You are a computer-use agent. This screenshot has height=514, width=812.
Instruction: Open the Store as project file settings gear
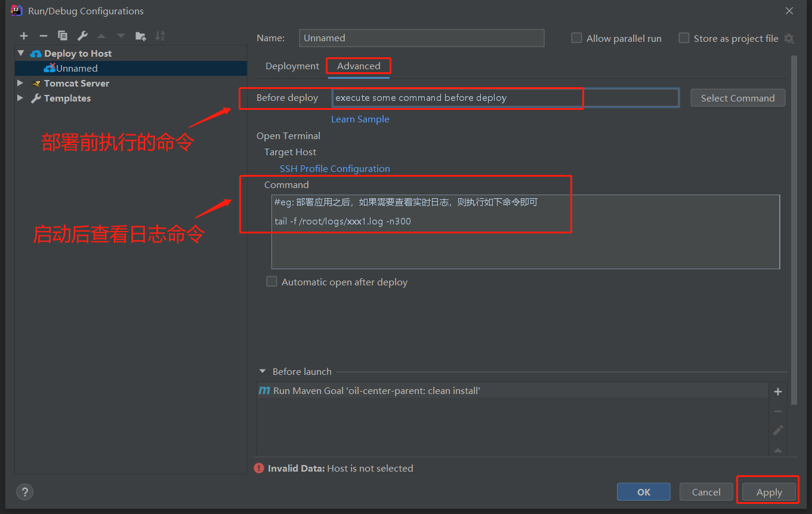[789, 38]
